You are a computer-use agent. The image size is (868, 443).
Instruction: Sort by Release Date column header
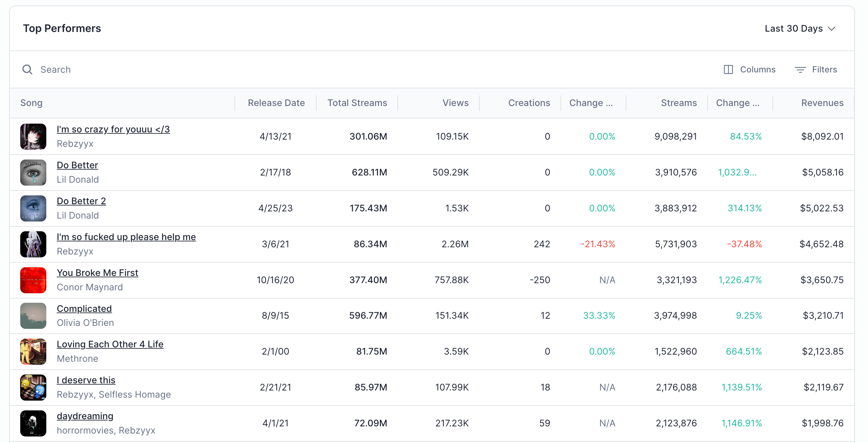click(276, 103)
